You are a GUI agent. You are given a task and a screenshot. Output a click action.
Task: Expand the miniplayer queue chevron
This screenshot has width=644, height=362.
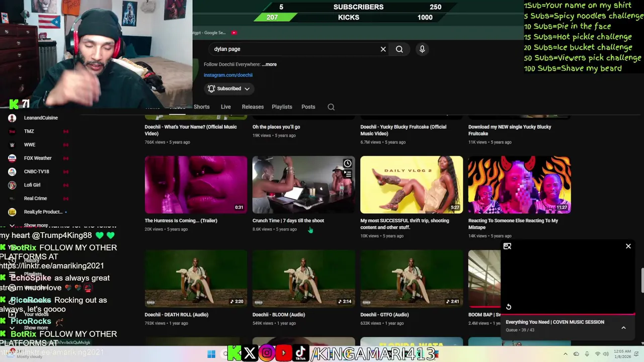coord(623,328)
